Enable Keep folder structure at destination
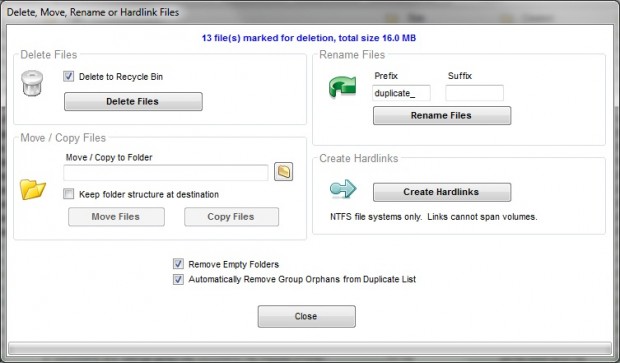Viewport: 620px width, 363px height. (68, 194)
